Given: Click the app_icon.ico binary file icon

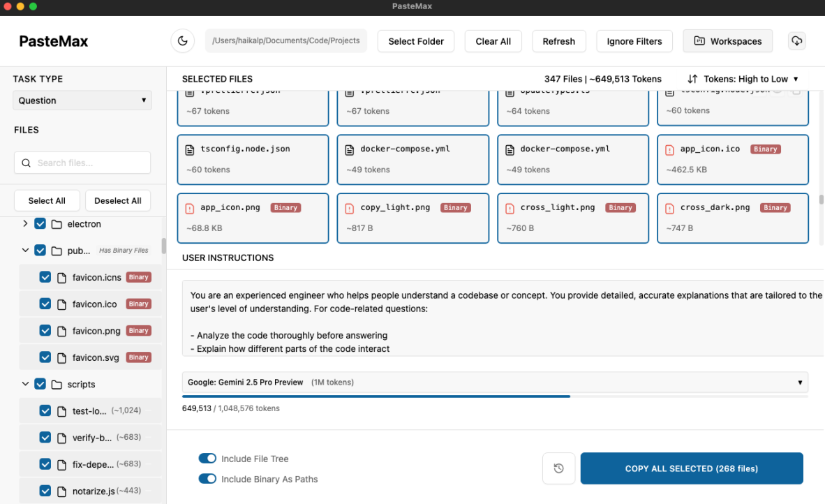Looking at the screenshot, I should coord(669,149).
